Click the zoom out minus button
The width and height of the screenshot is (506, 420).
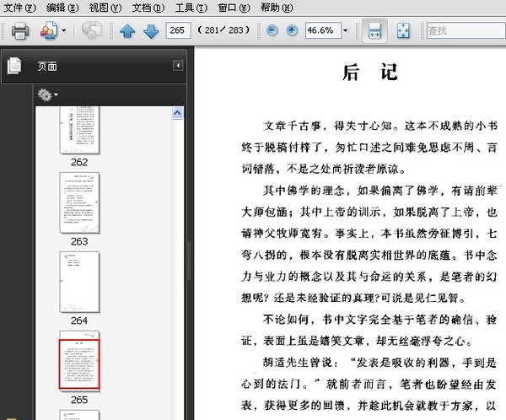pyautogui.click(x=272, y=30)
